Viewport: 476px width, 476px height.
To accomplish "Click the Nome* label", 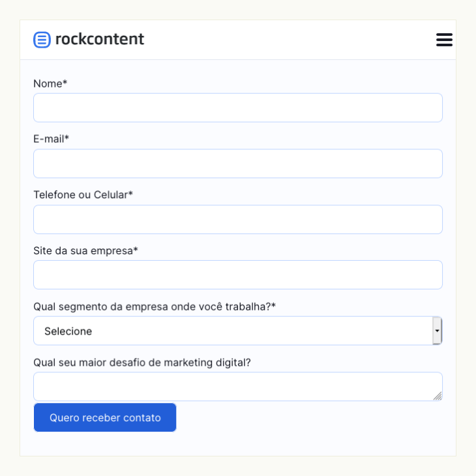I will point(50,83).
